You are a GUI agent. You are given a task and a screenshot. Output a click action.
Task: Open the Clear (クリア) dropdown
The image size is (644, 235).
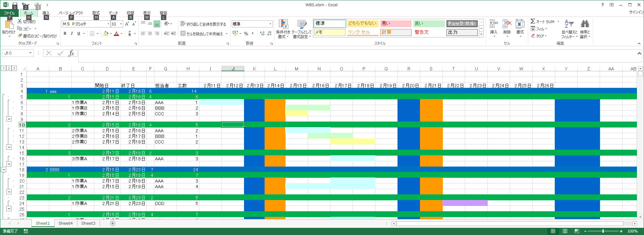[x=539, y=36]
